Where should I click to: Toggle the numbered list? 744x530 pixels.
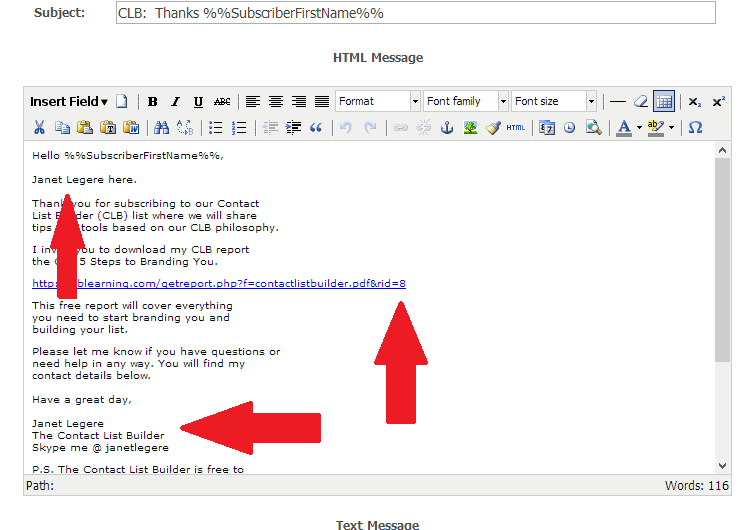click(239, 127)
